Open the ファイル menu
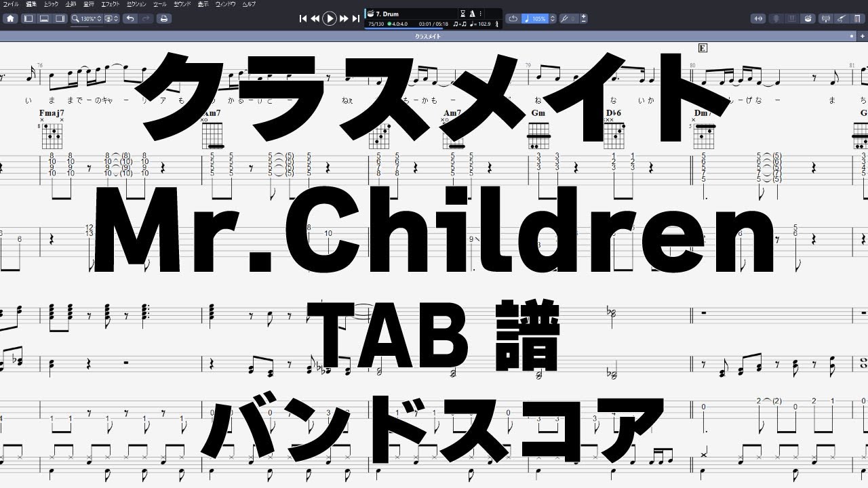The width and height of the screenshot is (868, 488). coord(12,4)
